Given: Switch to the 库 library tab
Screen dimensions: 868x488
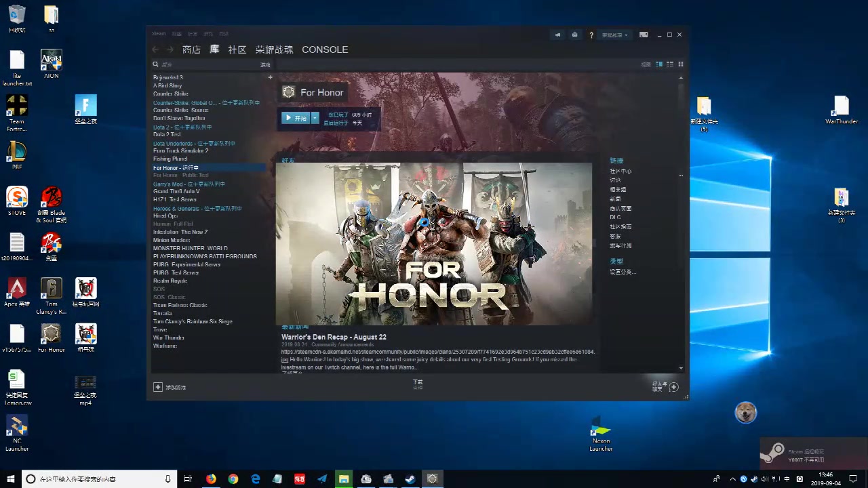Looking at the screenshot, I should 214,49.
